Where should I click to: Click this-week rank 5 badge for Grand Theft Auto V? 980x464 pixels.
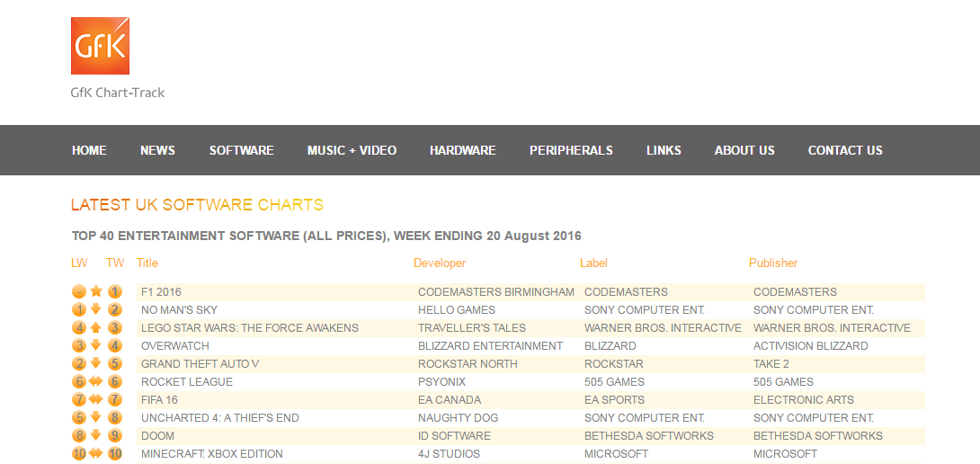(x=114, y=364)
